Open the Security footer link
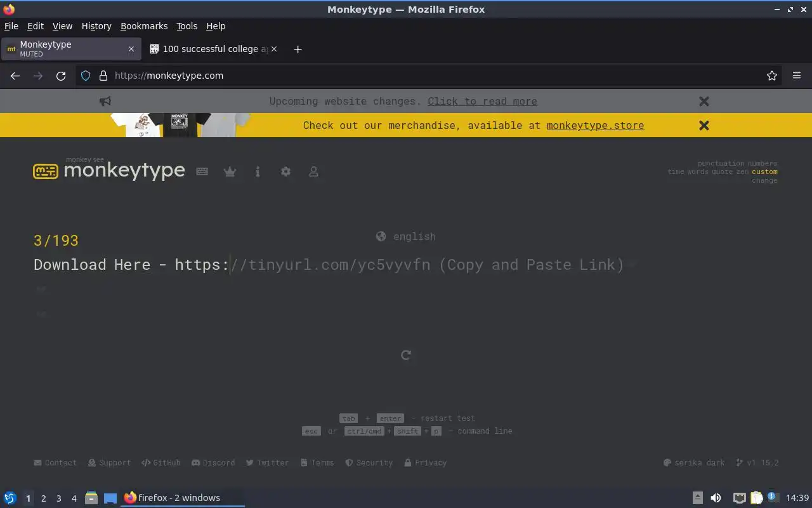 pyautogui.click(x=369, y=463)
